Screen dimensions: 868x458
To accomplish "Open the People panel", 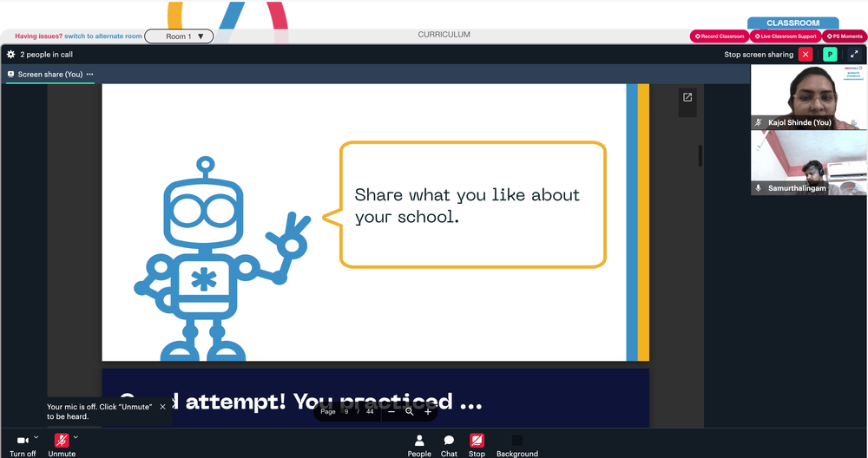I will [x=419, y=446].
